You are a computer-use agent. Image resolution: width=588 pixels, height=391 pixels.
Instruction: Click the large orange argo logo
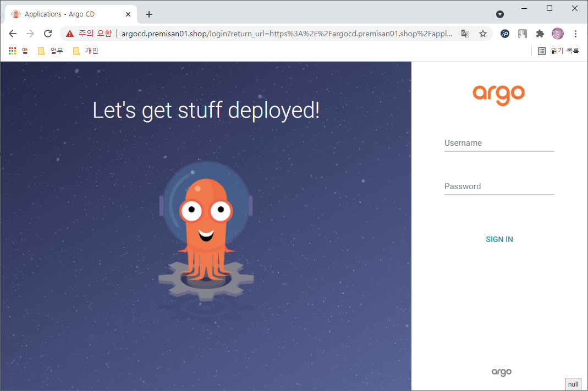499,95
